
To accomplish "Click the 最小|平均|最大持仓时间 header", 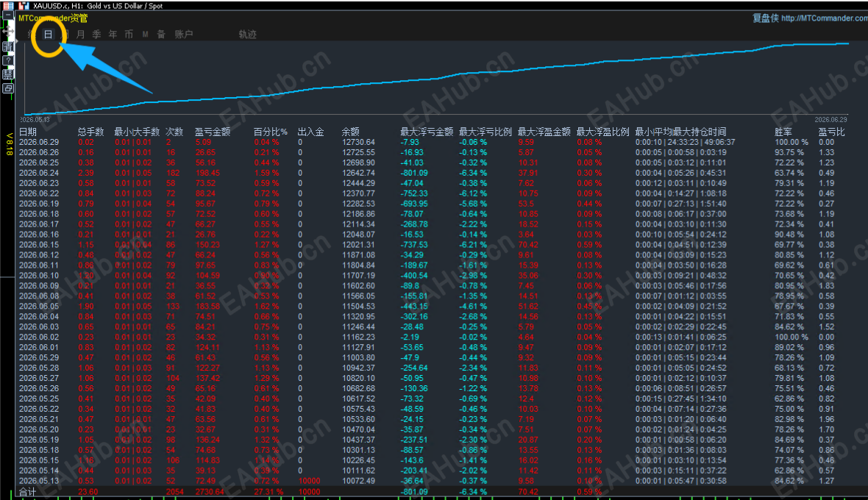I will (x=681, y=132).
